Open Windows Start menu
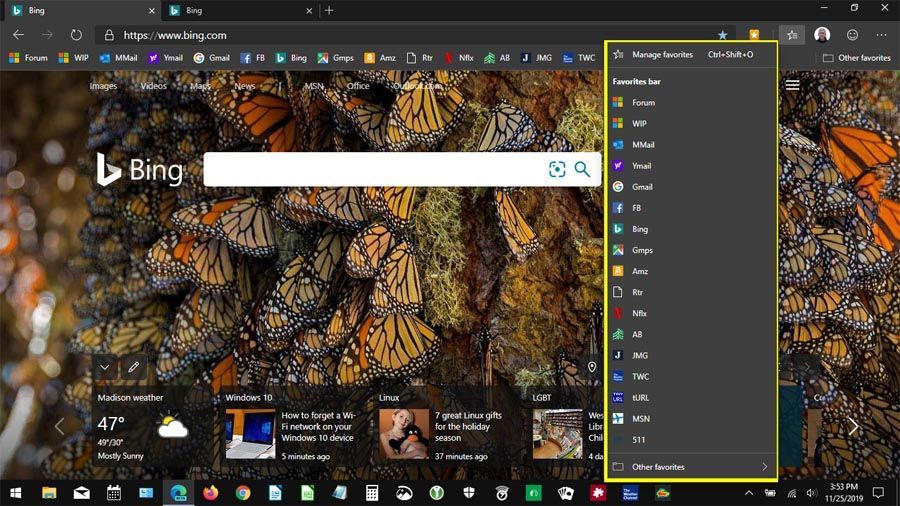Viewport: 900px width, 506px height. [16, 493]
